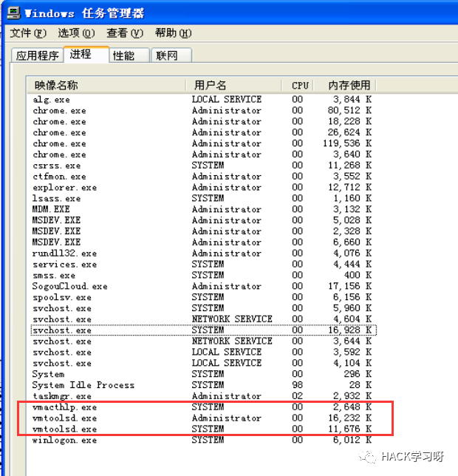Open the 联网 tab
The image size is (458, 476).
(171, 55)
